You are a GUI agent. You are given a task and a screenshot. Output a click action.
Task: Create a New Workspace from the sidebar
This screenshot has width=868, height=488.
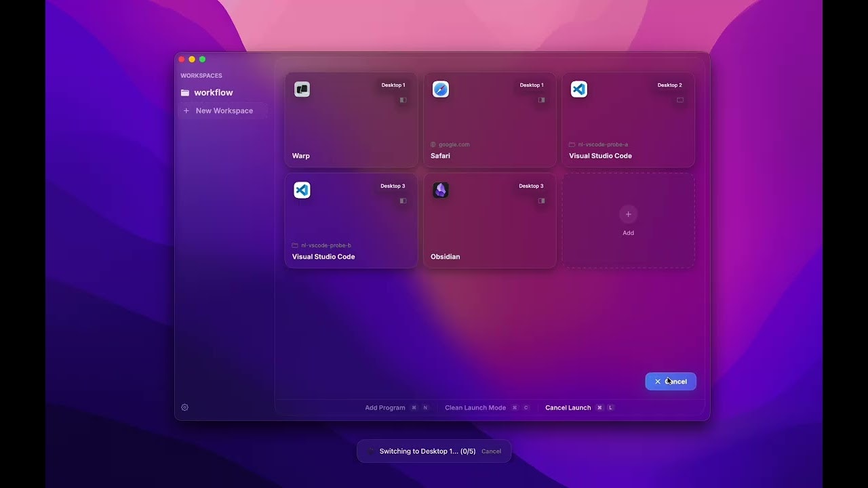[x=222, y=110]
